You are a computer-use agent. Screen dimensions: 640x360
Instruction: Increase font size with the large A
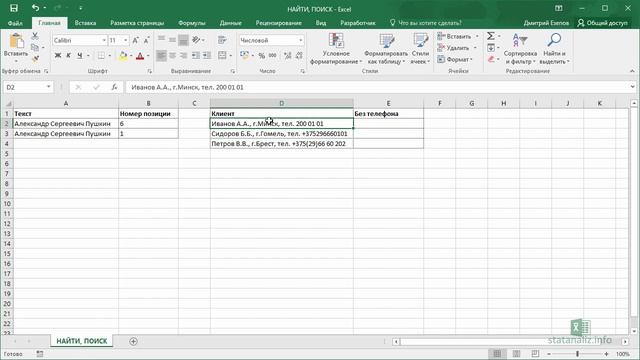[136, 40]
